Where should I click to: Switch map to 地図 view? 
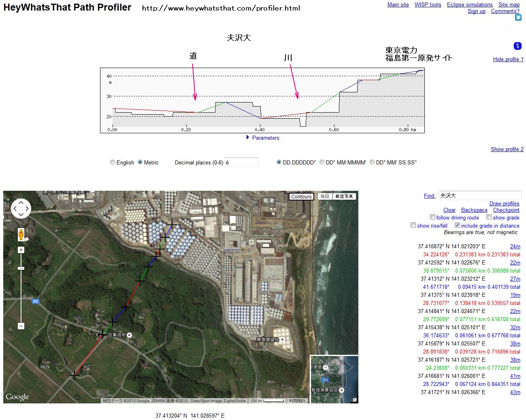325,196
